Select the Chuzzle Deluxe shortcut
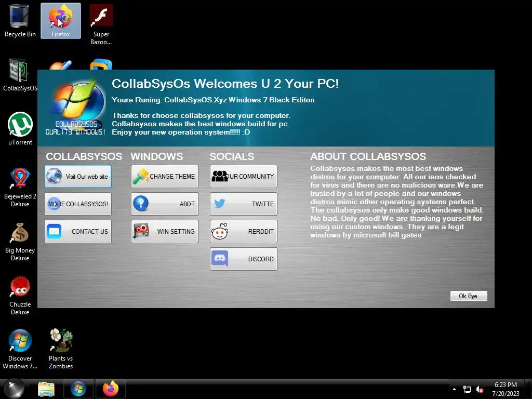 click(x=20, y=296)
